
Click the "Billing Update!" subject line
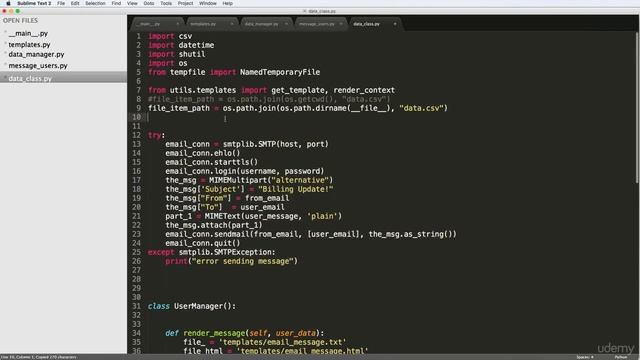pos(249,189)
